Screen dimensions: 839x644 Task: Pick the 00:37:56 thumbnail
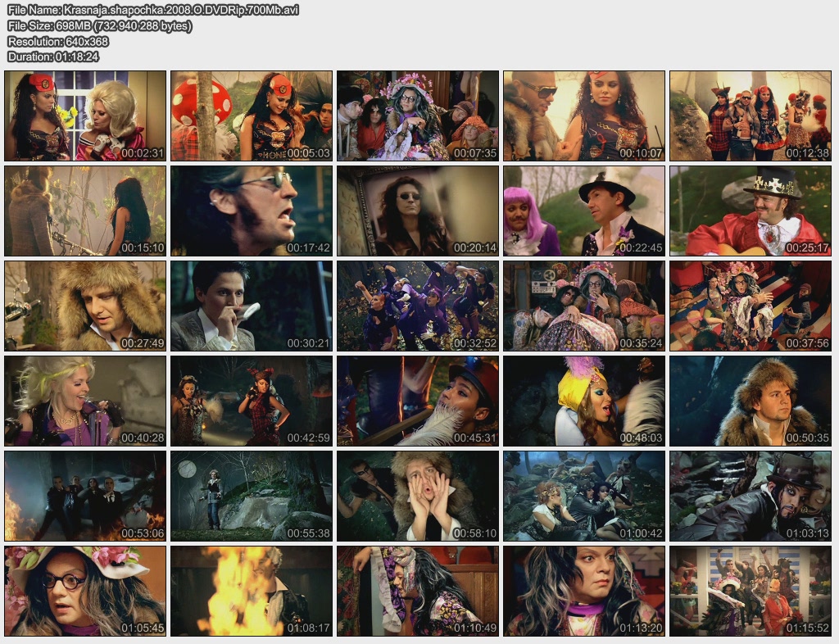pyautogui.click(x=751, y=306)
